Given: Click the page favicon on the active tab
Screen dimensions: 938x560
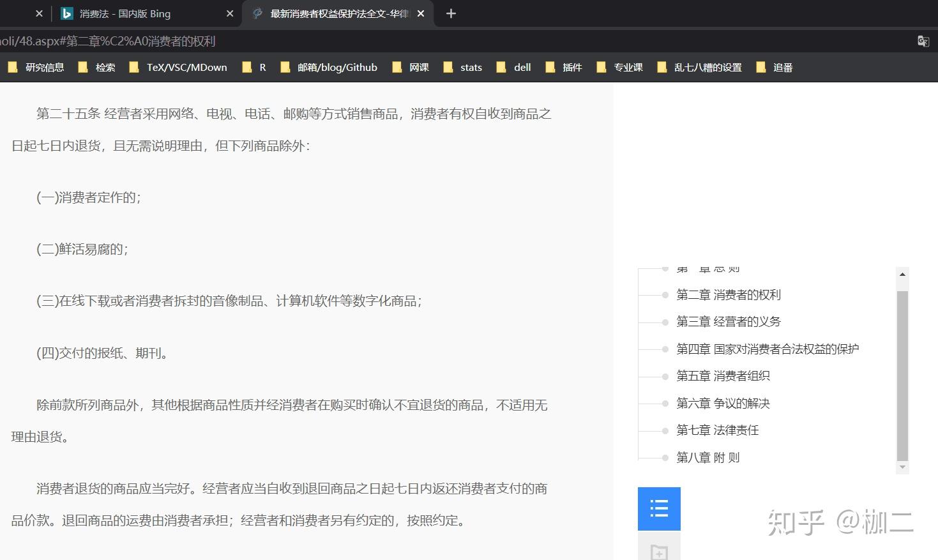Looking at the screenshot, I should click(257, 13).
